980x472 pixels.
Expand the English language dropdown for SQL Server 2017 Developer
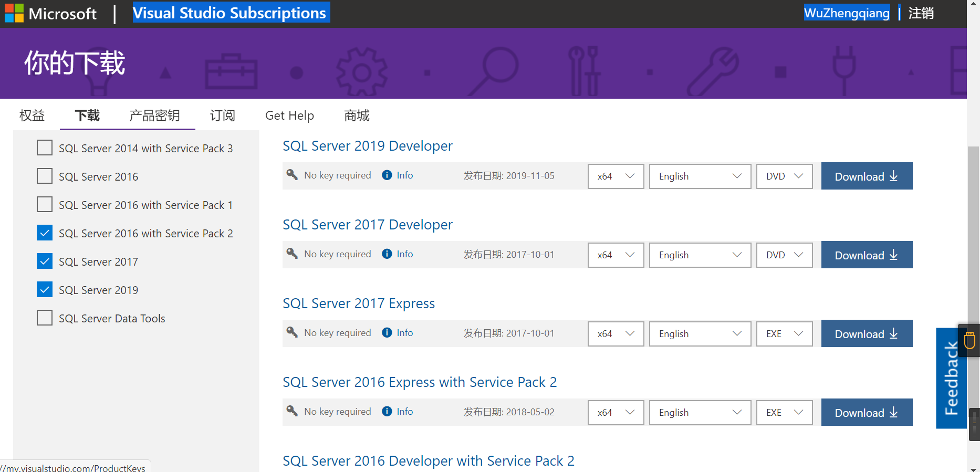[700, 255]
